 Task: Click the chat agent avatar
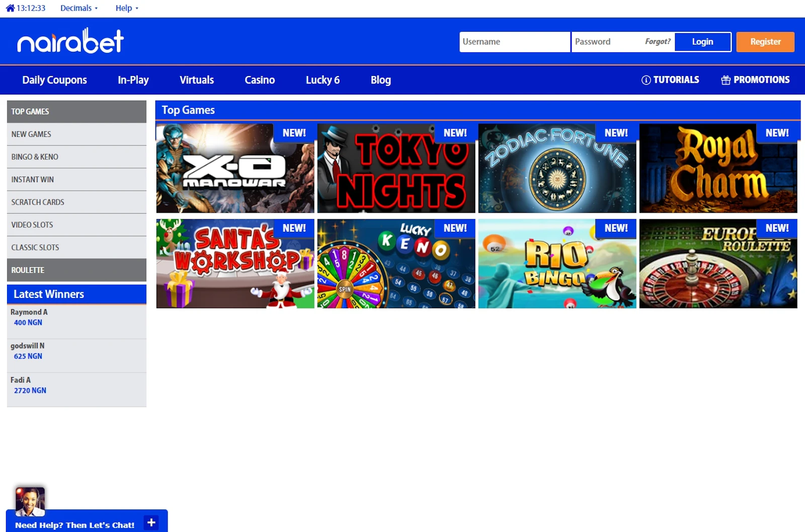click(30, 501)
